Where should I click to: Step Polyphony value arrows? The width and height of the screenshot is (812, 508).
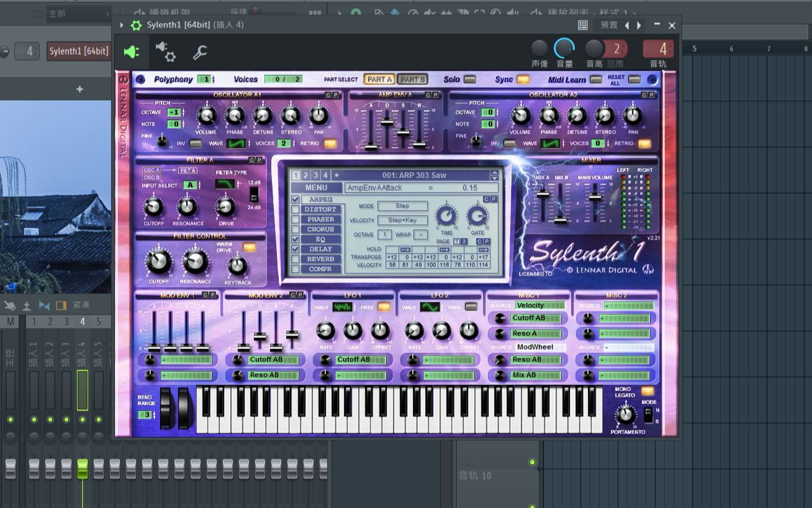point(213,79)
